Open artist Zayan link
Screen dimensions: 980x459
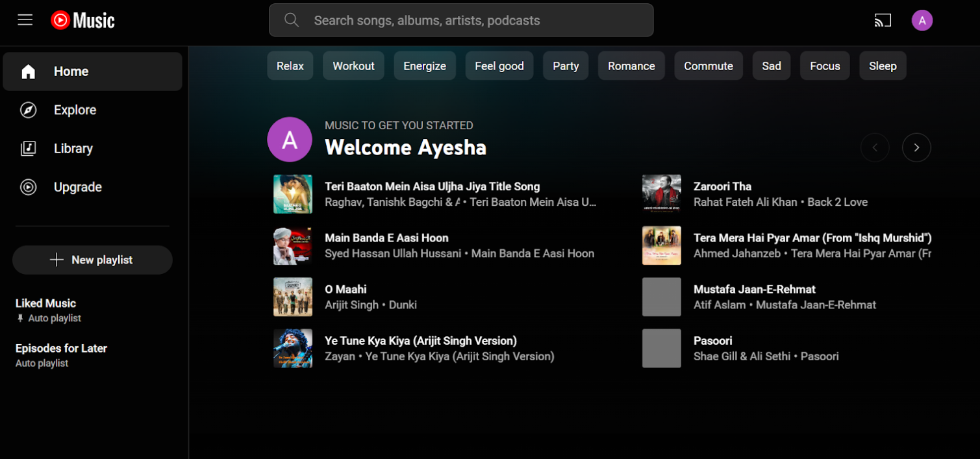[x=340, y=356]
